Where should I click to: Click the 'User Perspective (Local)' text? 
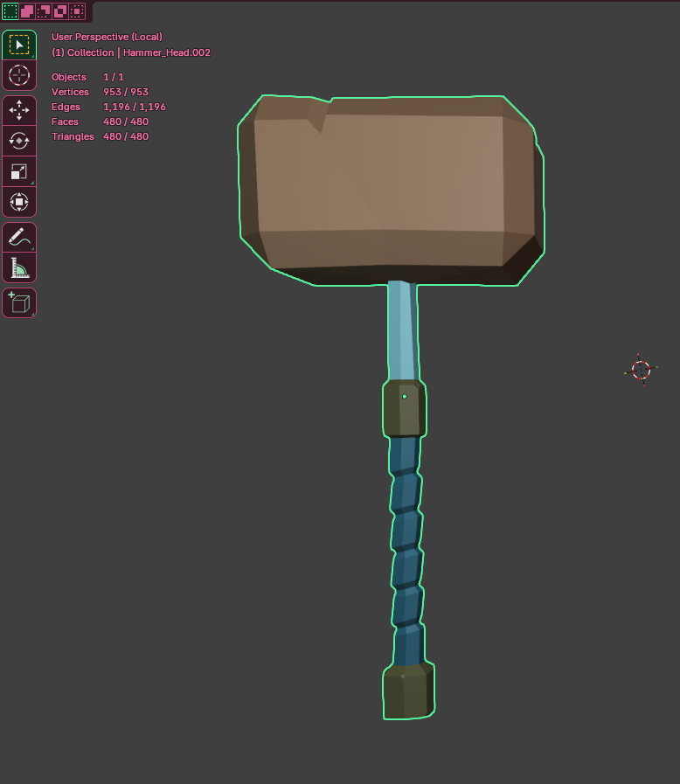(107, 37)
